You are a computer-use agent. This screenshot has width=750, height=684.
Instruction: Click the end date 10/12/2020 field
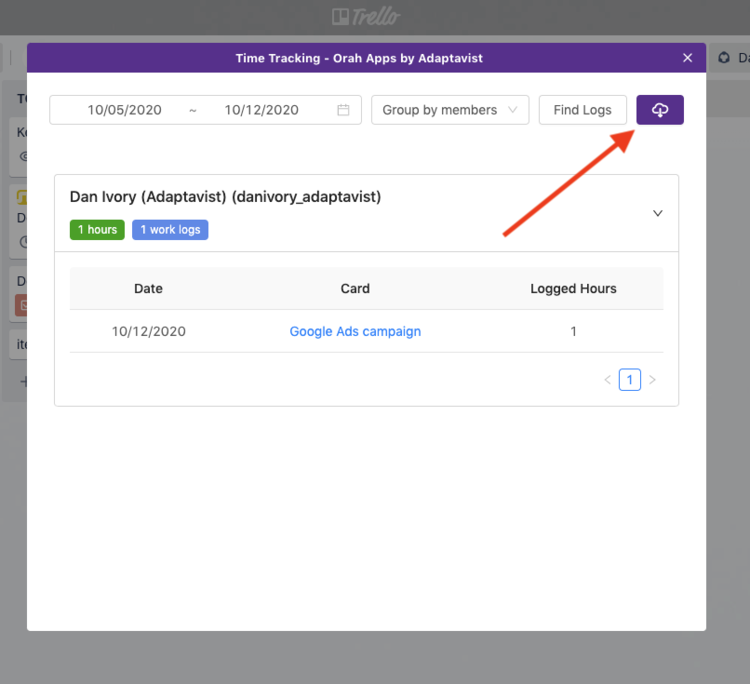point(262,110)
